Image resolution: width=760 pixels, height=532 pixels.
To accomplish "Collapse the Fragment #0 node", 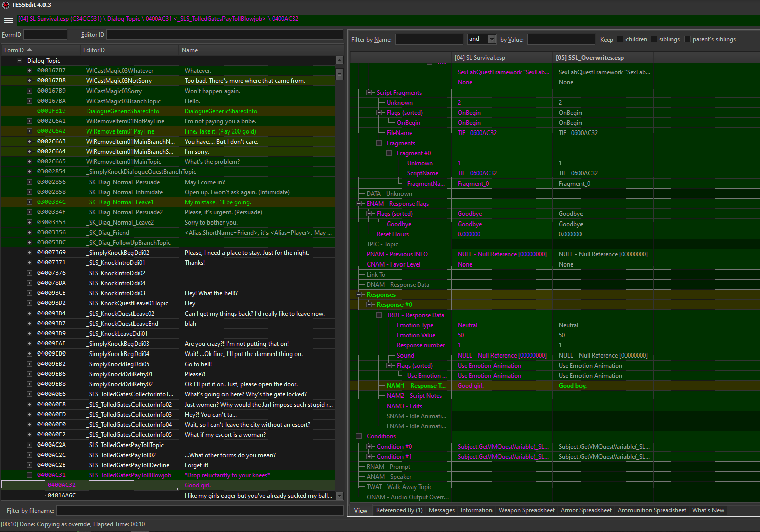I will [x=389, y=153].
